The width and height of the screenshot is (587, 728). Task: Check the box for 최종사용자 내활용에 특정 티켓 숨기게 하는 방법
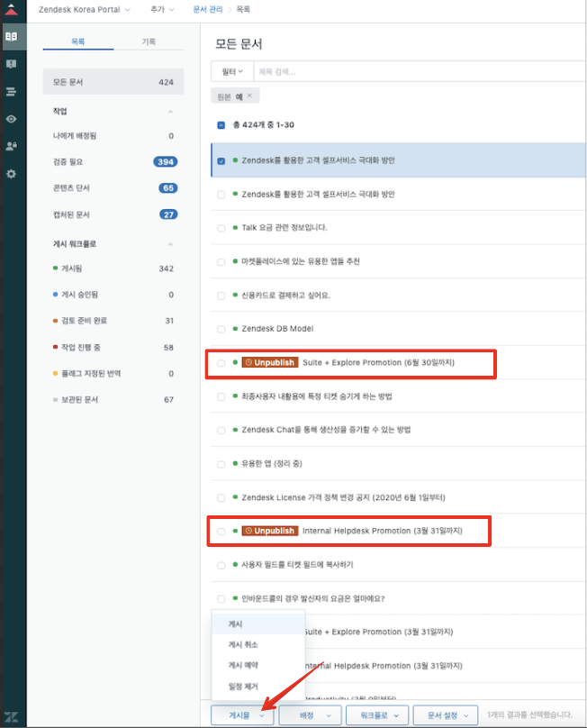[221, 396]
